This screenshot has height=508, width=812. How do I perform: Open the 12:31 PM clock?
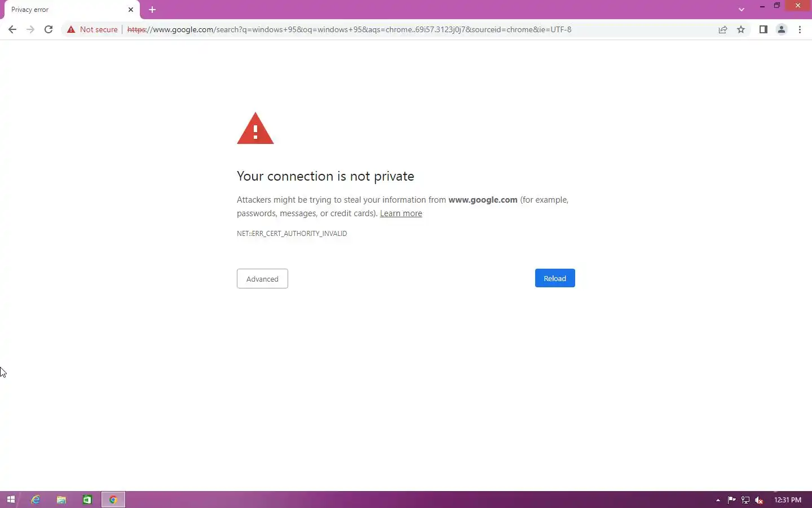[x=788, y=500]
